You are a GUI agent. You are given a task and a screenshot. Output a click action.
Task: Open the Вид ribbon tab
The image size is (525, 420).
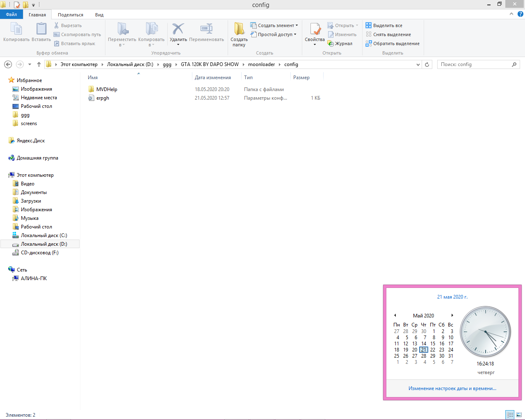coord(99,15)
